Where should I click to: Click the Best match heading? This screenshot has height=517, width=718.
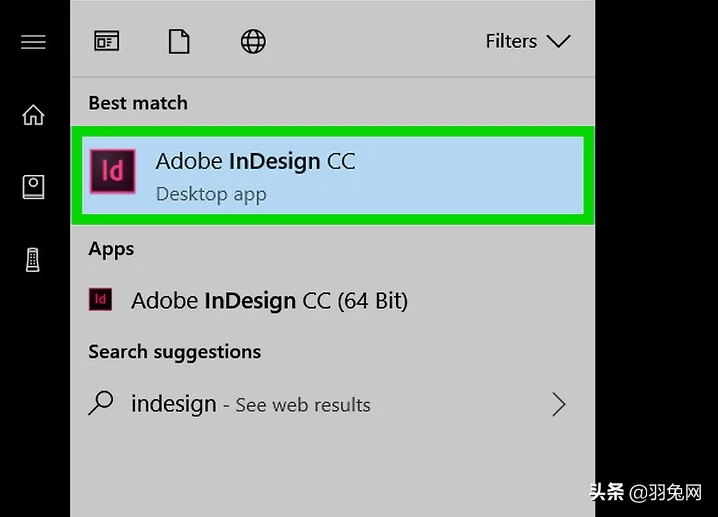pos(138,103)
